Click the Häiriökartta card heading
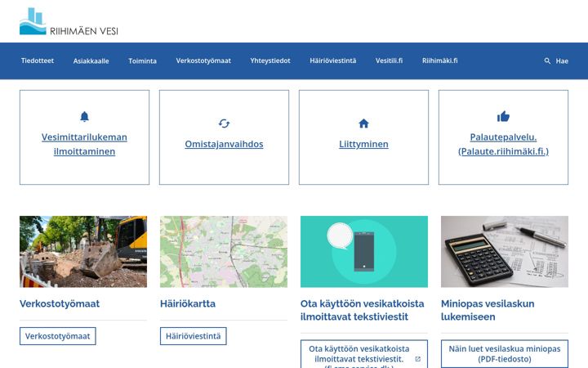The height and width of the screenshot is (368, 588). pyautogui.click(x=188, y=303)
